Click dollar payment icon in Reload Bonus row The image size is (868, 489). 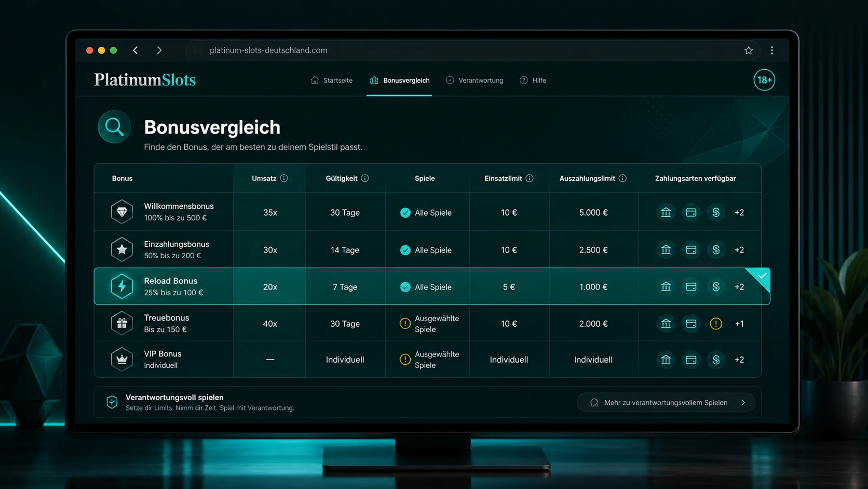(716, 286)
